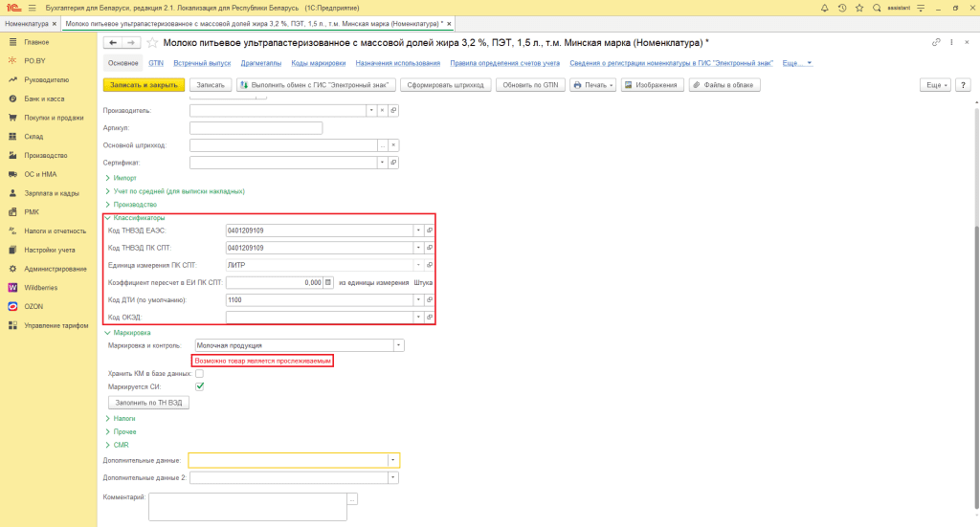This screenshot has height=527, width=980.
Task: Enable the Хранить КМ в базе данных checkbox
Action: tap(199, 374)
